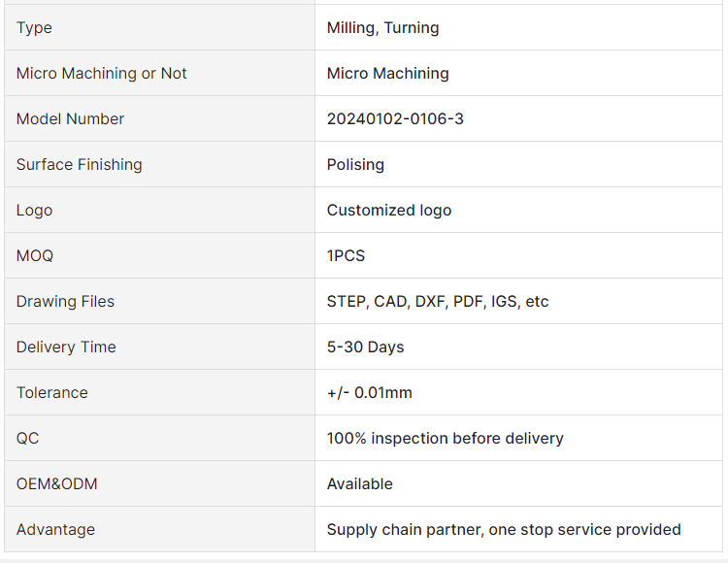Select the OEM&ODM label
This screenshot has height=563, width=728.
[x=56, y=484]
